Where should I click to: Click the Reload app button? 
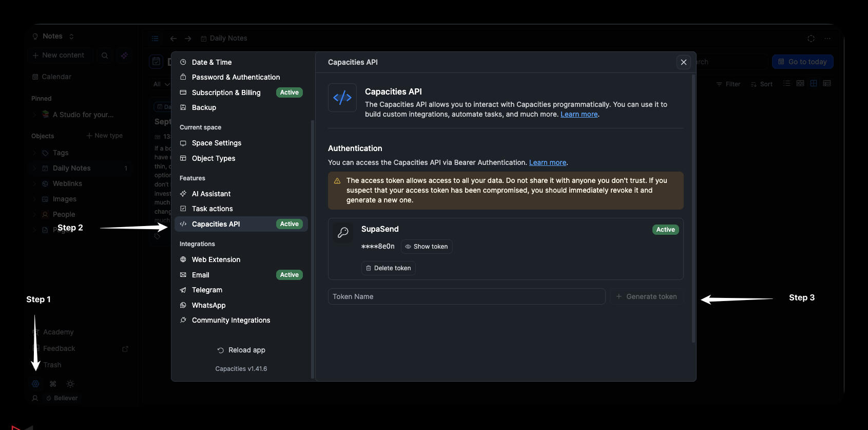[241, 350]
